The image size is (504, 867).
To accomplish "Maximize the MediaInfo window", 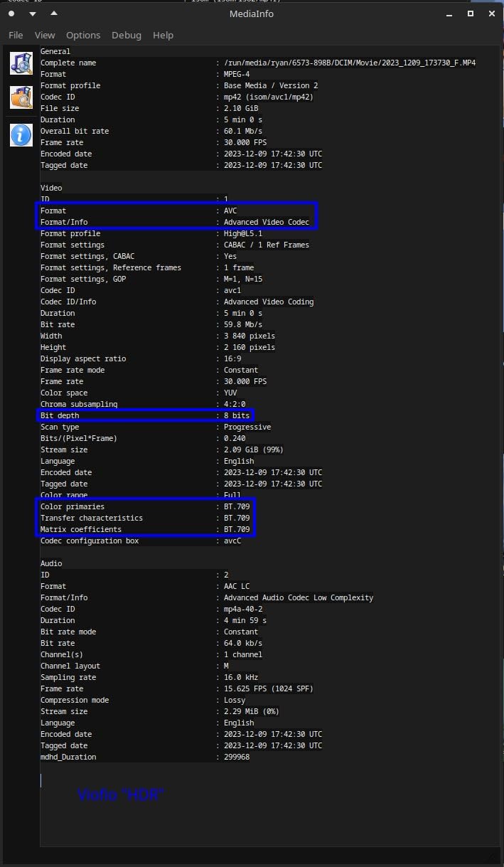I will coord(471,14).
